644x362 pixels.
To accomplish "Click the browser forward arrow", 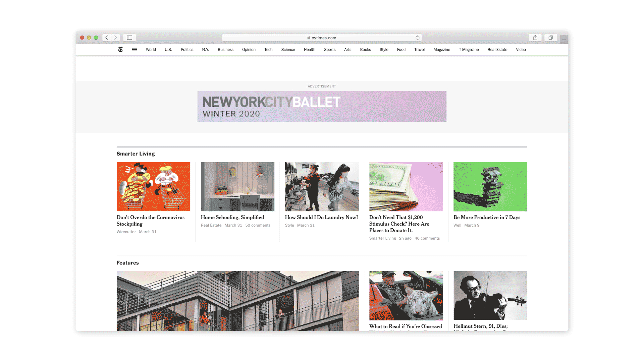I will (x=115, y=38).
